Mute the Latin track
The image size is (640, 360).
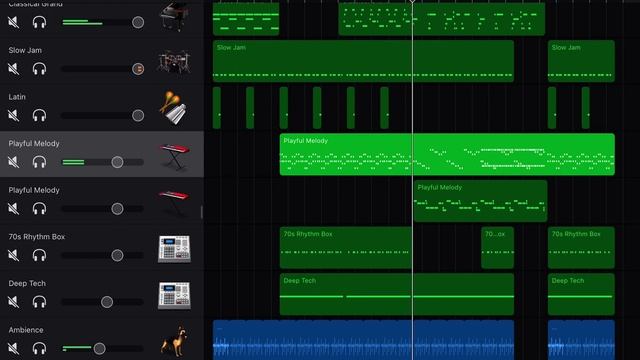coord(13,115)
